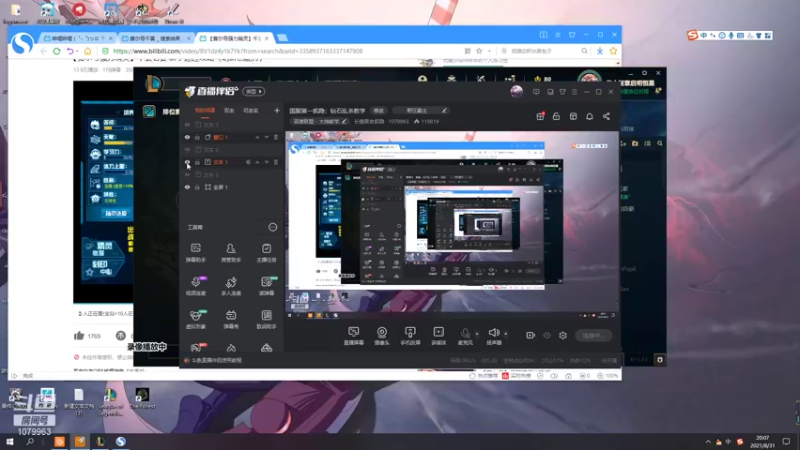
Task: Open undo-close dropdown arrow in browser toolbar
Action: point(77,52)
